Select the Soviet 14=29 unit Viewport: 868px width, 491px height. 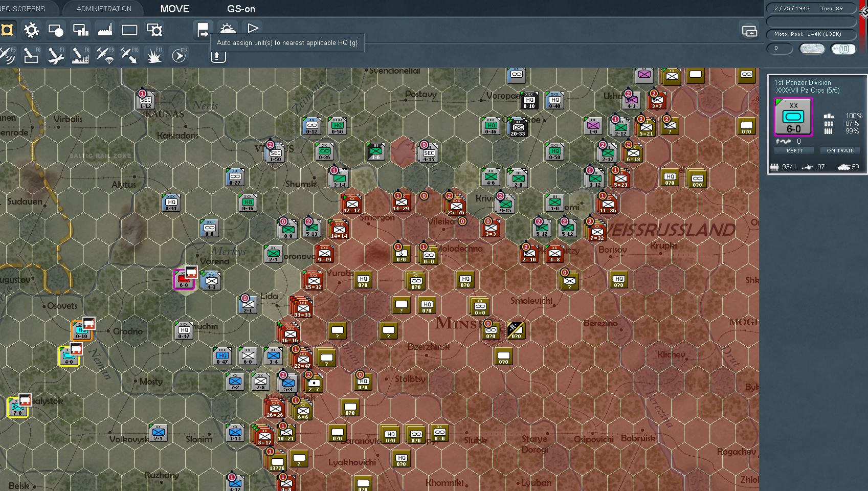click(x=401, y=203)
